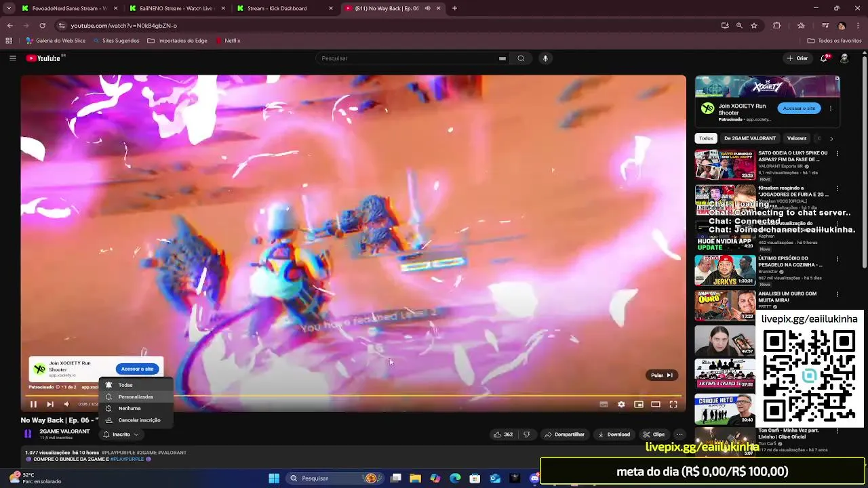Seek on the video progress bar

[x=353, y=396]
